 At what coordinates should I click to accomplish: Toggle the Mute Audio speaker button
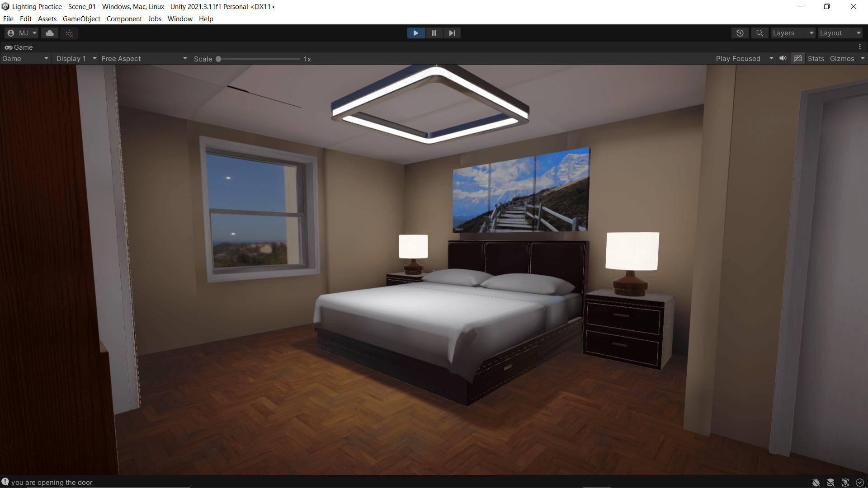pos(783,58)
